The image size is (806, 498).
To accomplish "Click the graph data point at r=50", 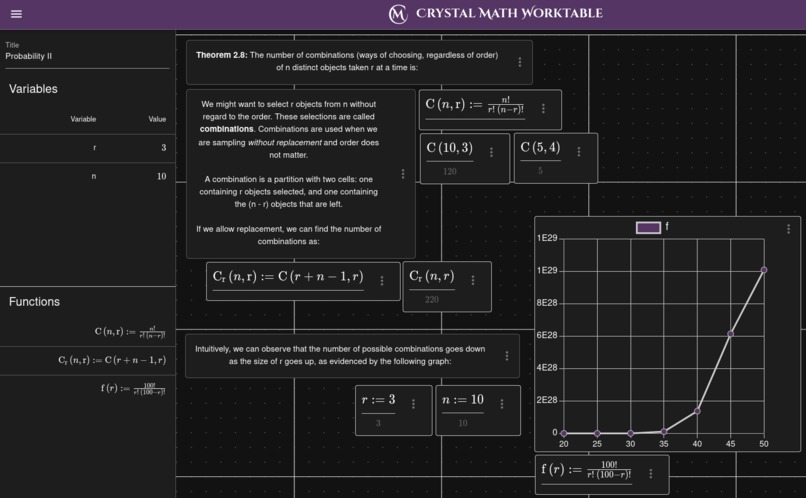I will 764,270.
